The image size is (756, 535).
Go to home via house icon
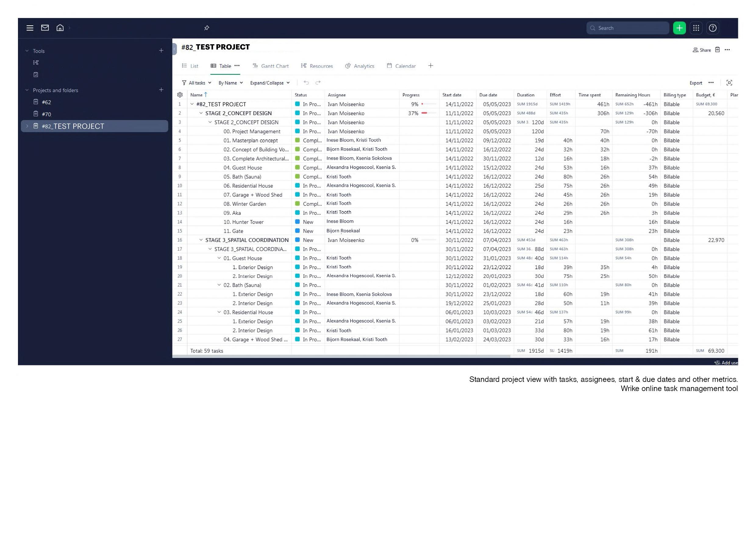coord(60,28)
